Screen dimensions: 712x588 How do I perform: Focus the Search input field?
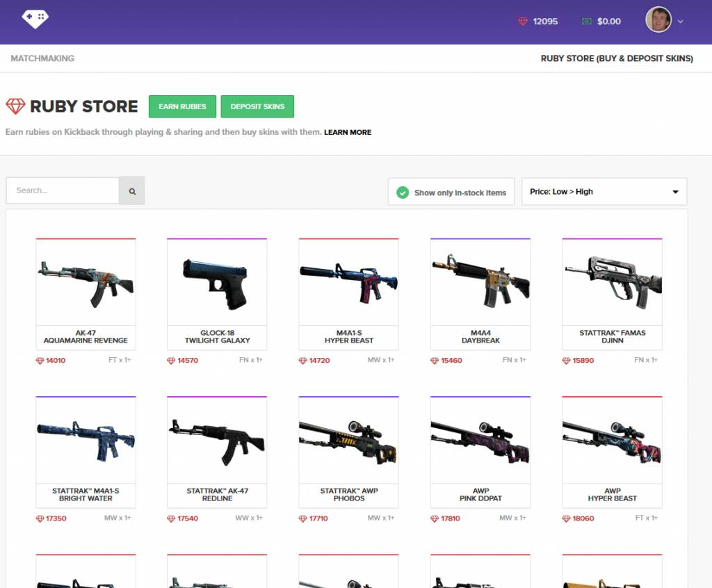point(63,190)
